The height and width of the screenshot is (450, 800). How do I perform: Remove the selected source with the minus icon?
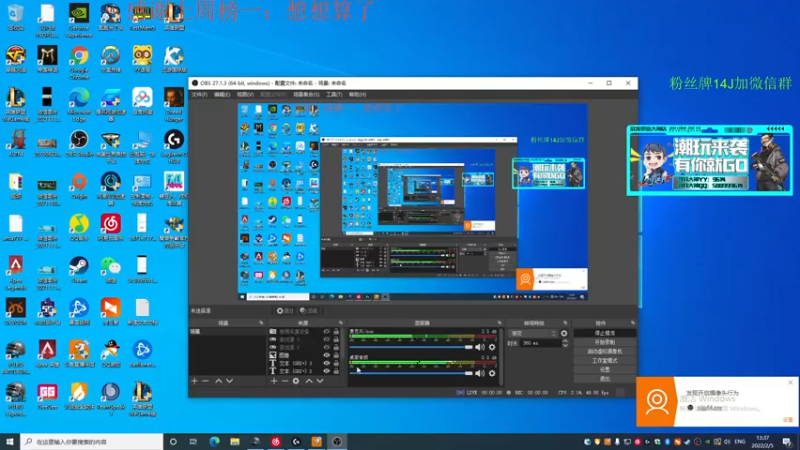285,381
